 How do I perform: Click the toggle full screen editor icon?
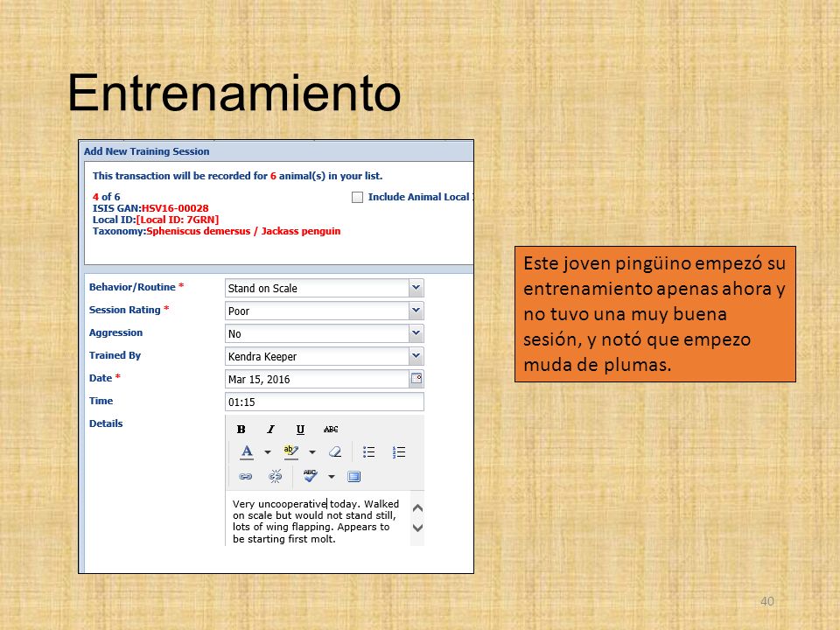coord(354,476)
